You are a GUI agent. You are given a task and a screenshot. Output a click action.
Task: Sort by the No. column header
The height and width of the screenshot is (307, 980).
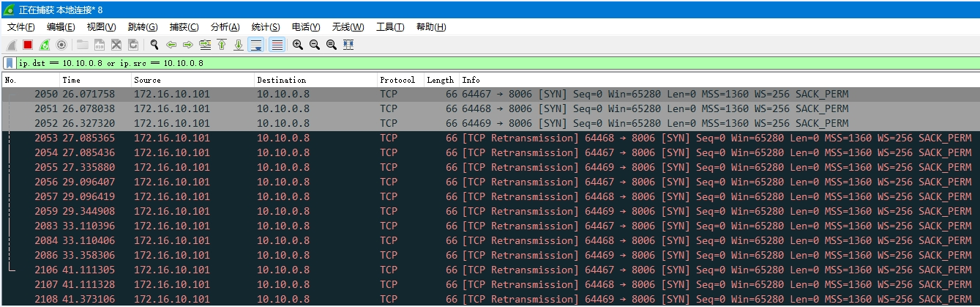[31, 80]
